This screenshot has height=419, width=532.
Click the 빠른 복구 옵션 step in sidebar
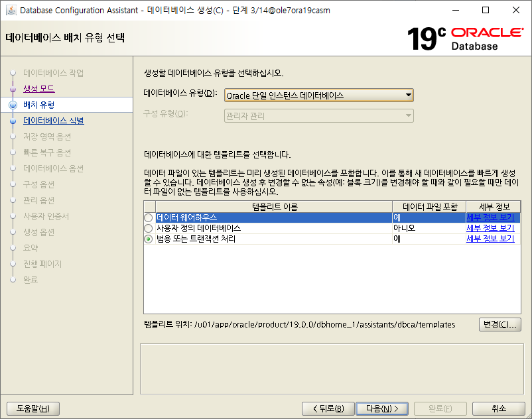click(x=47, y=152)
